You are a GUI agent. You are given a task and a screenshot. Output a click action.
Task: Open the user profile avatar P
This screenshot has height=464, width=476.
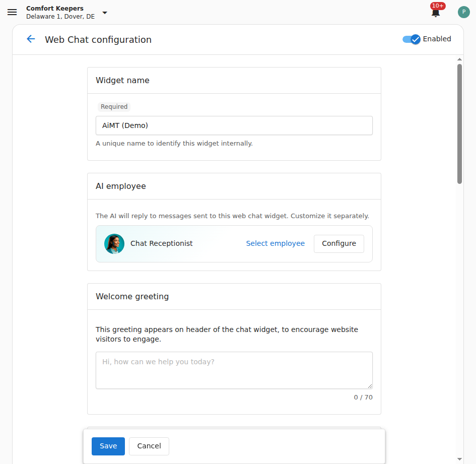[x=463, y=12]
